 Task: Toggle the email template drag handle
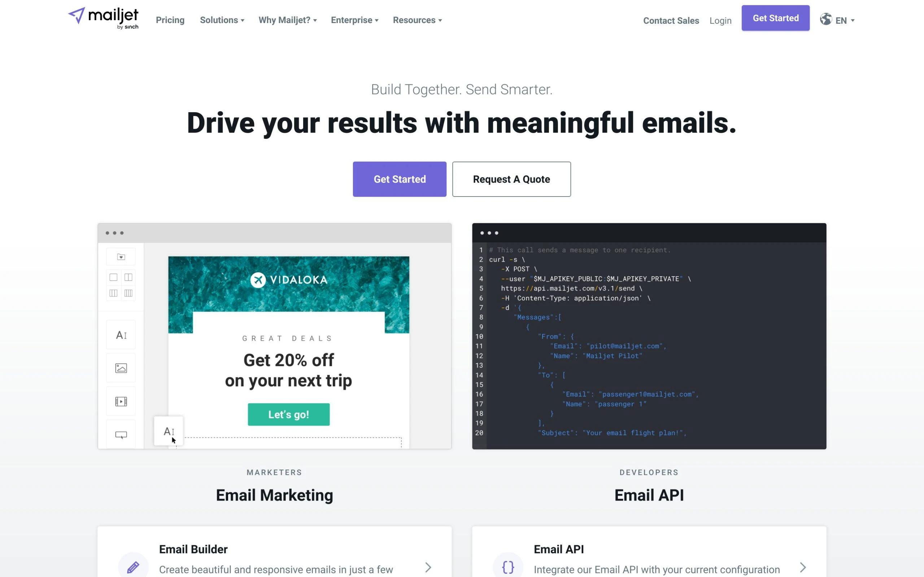point(168,431)
